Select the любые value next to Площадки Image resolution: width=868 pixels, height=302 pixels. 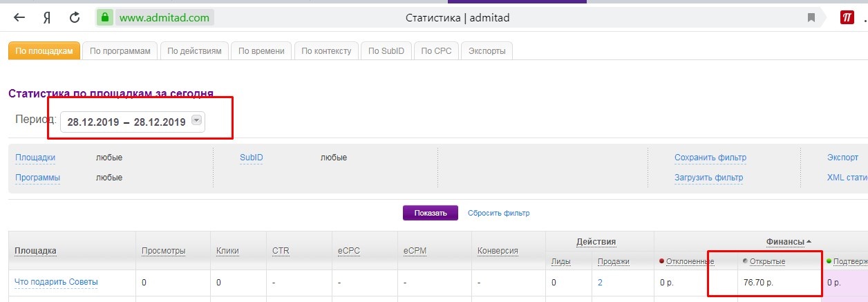point(109,158)
